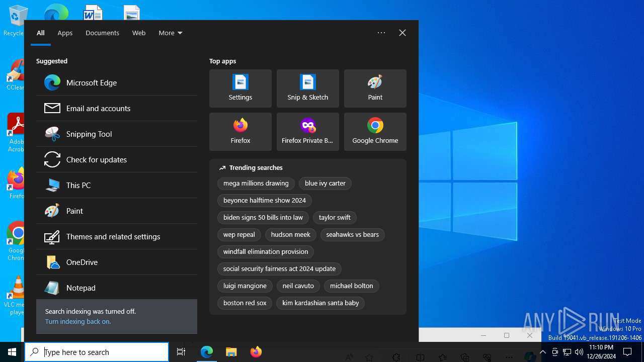Open search panel options ellipsis

[381, 33]
